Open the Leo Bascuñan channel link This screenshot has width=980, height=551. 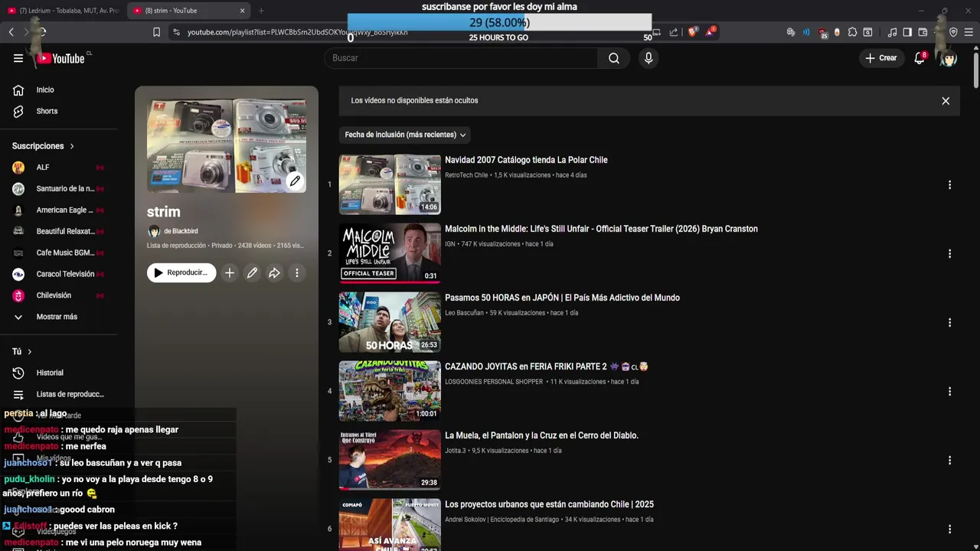(x=464, y=313)
